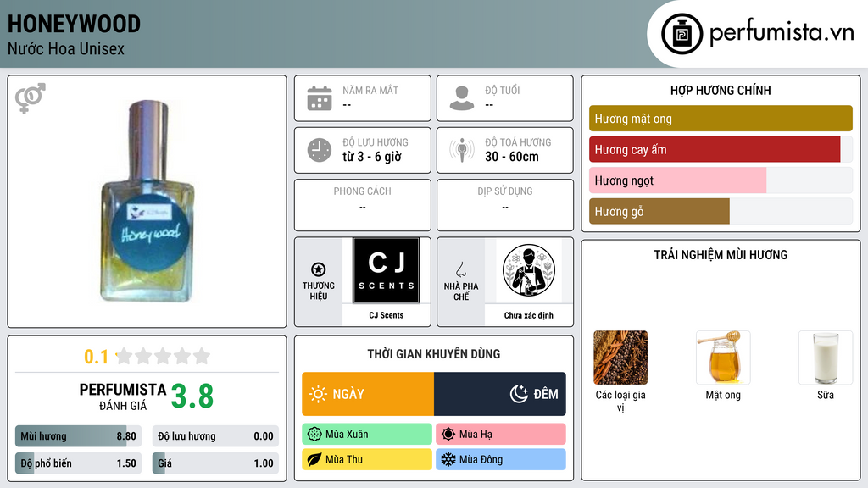
Task: Click the sillage icon beside Độ toả hương
Action: (x=462, y=150)
